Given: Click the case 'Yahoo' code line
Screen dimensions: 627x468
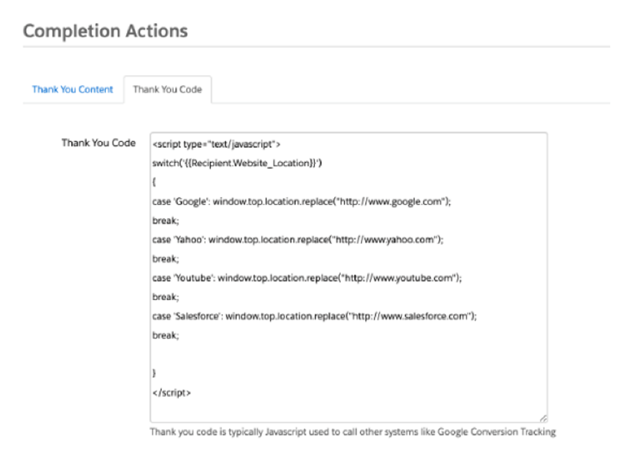Looking at the screenshot, I should 298,240.
